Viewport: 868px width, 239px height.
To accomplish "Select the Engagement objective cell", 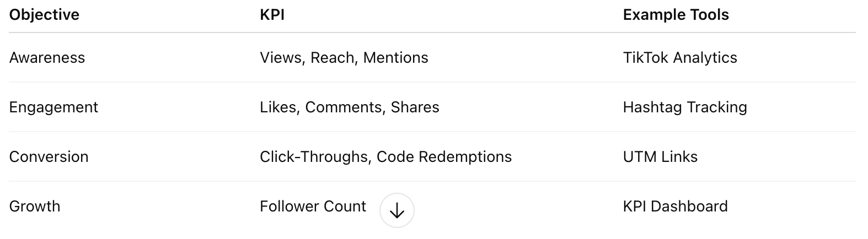I will pos(53,107).
